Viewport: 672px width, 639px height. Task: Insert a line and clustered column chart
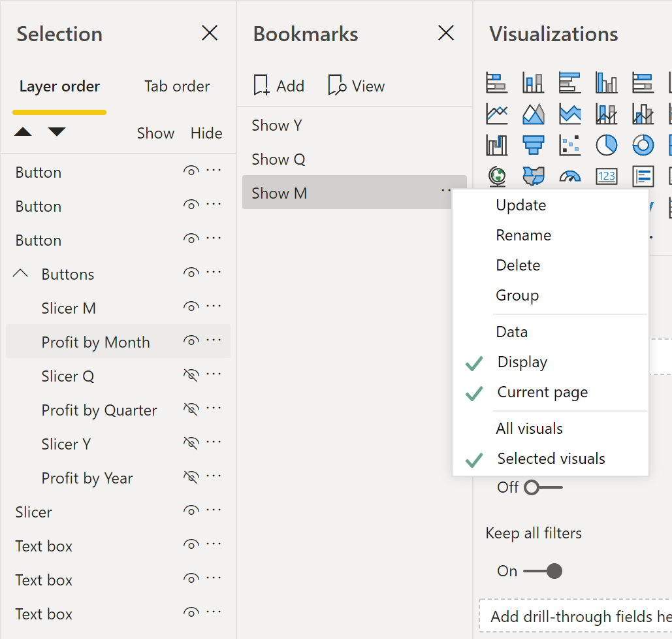tap(643, 114)
